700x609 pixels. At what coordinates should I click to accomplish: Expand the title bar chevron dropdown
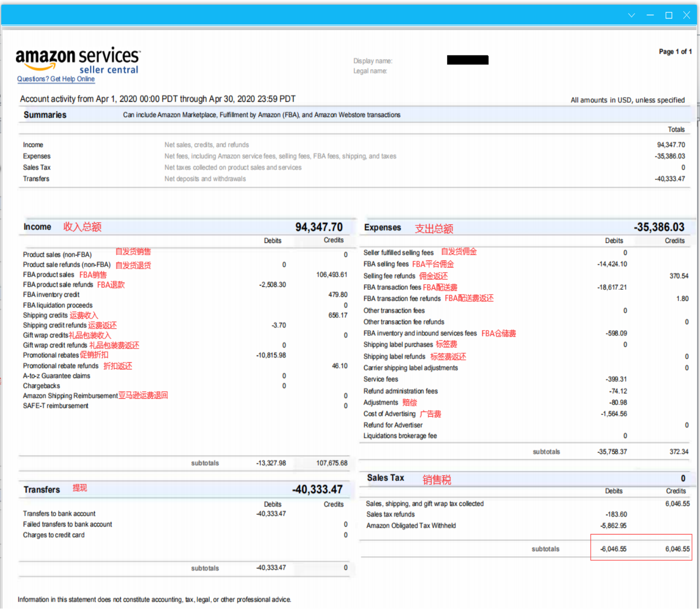631,15
